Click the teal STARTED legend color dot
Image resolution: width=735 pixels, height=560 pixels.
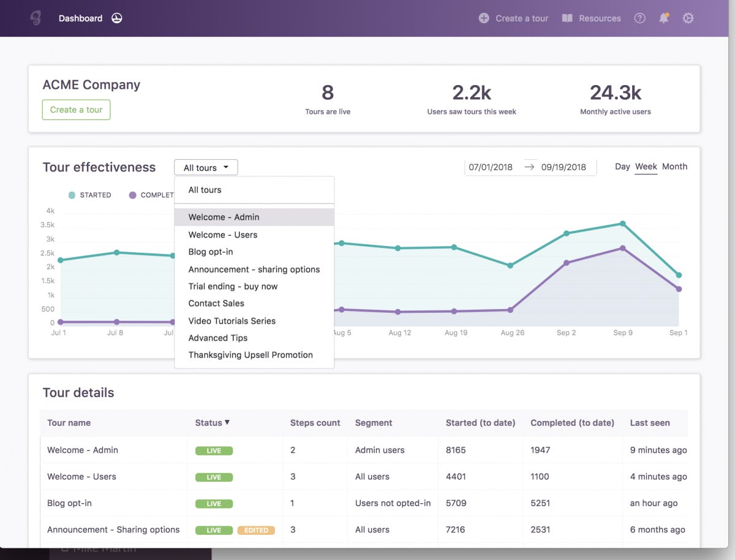pos(70,195)
